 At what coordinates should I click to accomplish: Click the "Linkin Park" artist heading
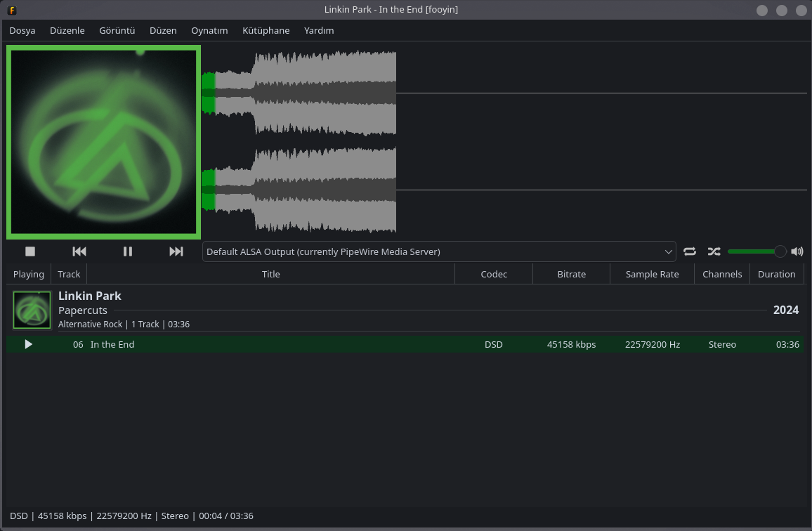(90, 296)
